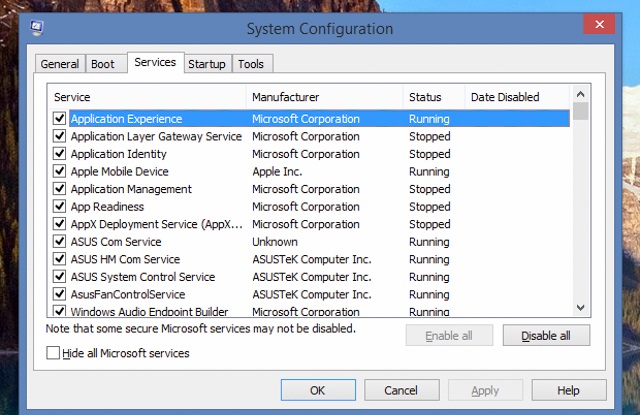Screen dimensions: 640x415
Task: Uncheck the Application Experience service checkbox
Action: [59, 119]
